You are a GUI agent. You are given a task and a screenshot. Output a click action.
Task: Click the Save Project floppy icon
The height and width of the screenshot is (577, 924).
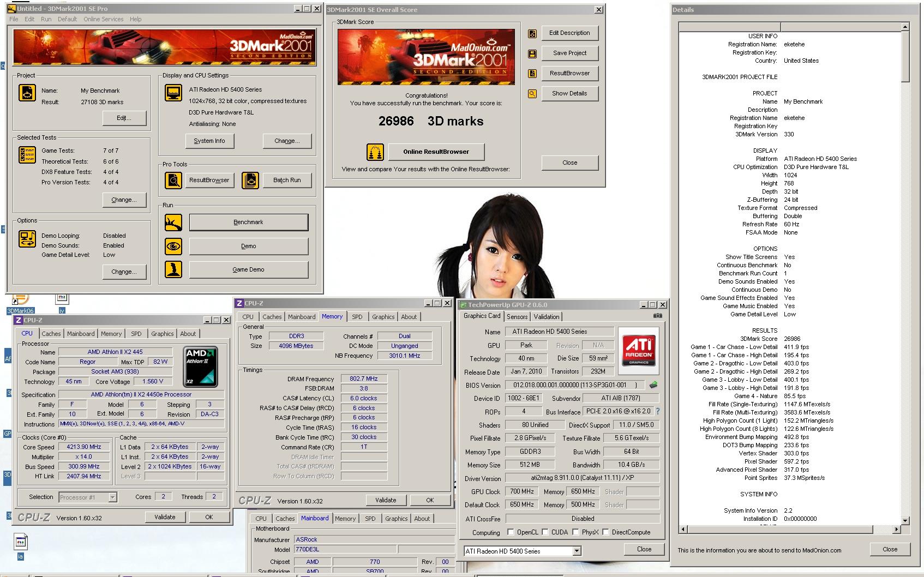coord(532,53)
